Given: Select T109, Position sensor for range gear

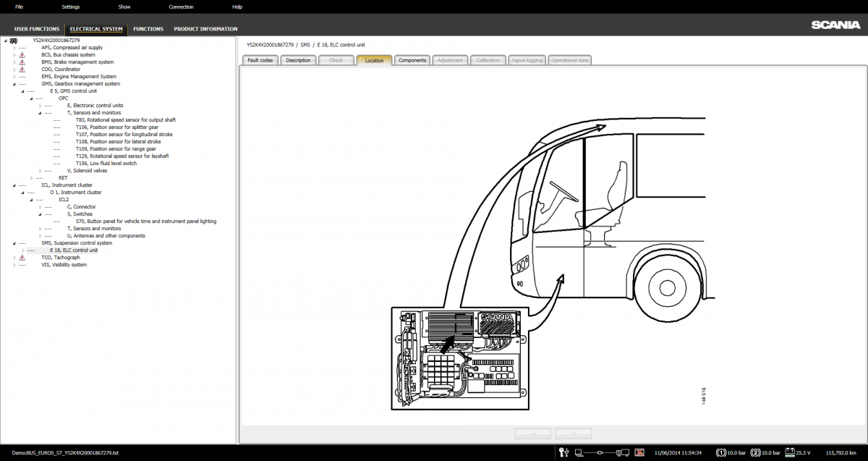Looking at the screenshot, I should tap(115, 149).
